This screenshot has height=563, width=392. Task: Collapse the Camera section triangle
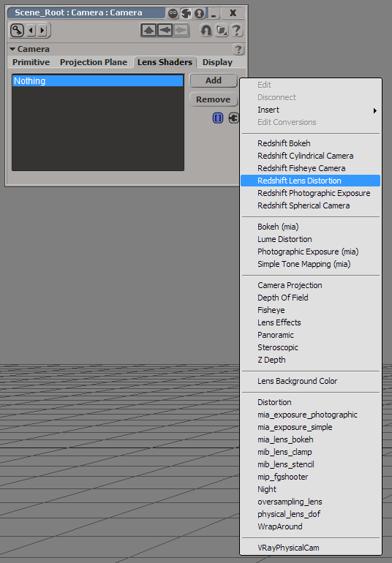tap(12, 49)
